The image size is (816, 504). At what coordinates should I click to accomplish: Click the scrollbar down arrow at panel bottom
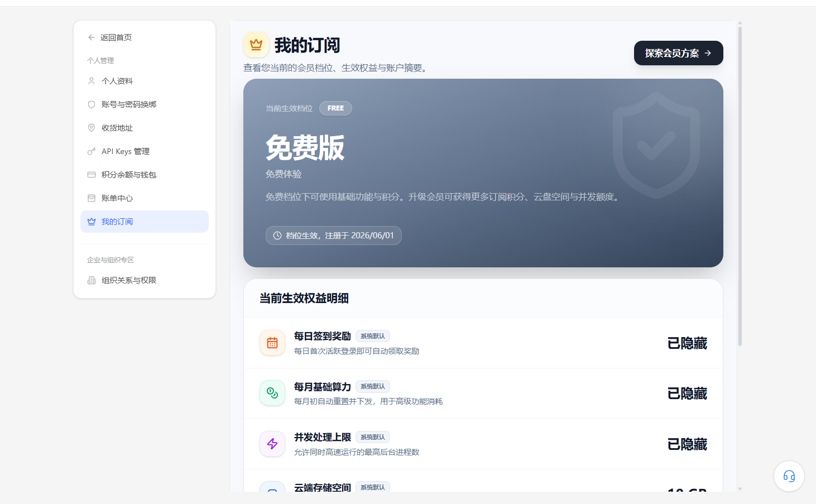tap(740, 489)
